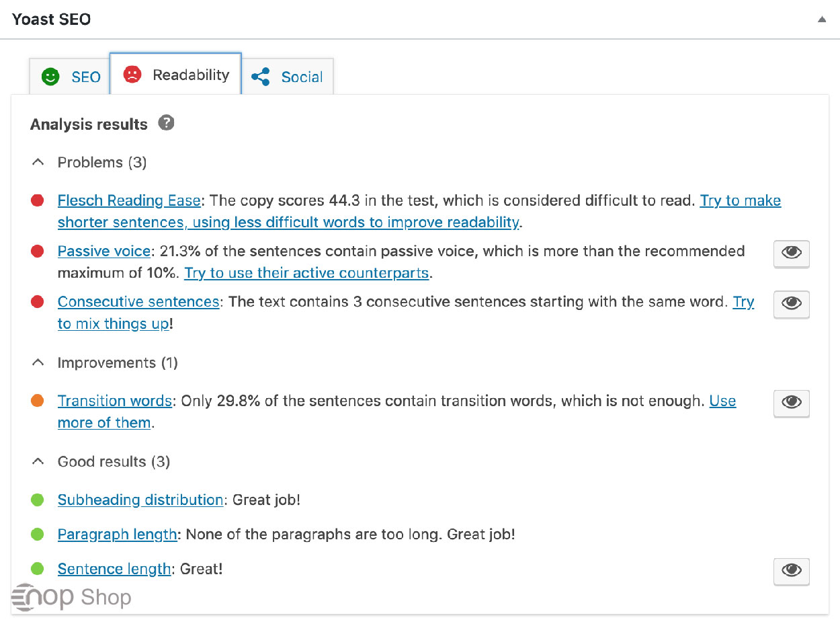Click the share icon on the Social tab
Screen dimensions: 840x624
261,76
